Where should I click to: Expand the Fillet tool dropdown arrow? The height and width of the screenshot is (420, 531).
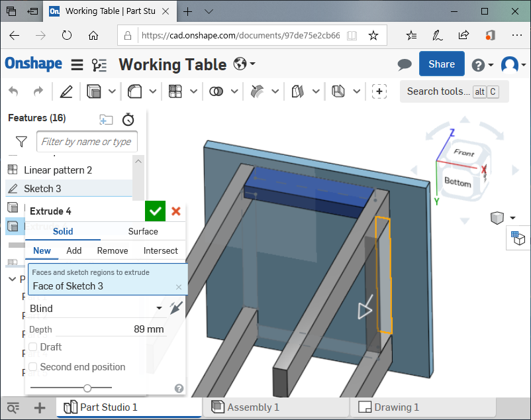(x=153, y=91)
